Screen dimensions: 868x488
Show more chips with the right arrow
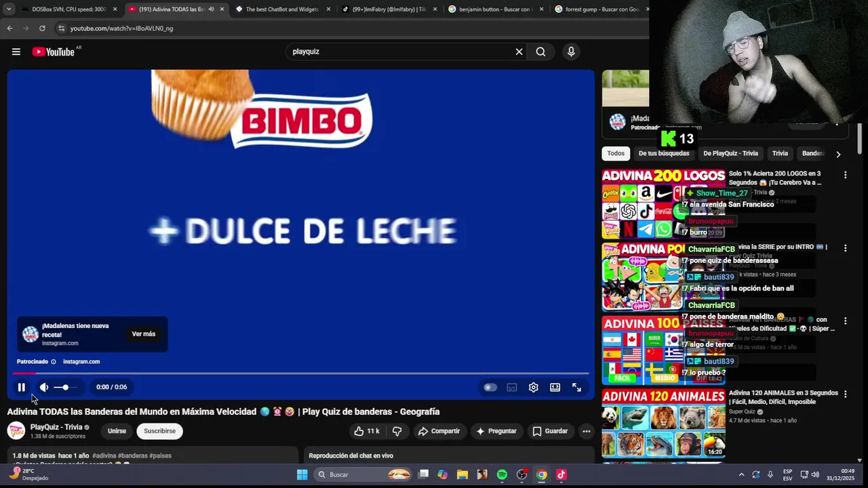pos(838,154)
